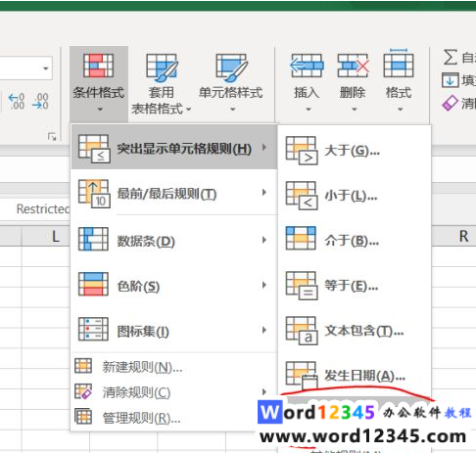Expand the 套用表格格式 dropdown arrow
Screen dimensions: 476x453
tap(188, 110)
